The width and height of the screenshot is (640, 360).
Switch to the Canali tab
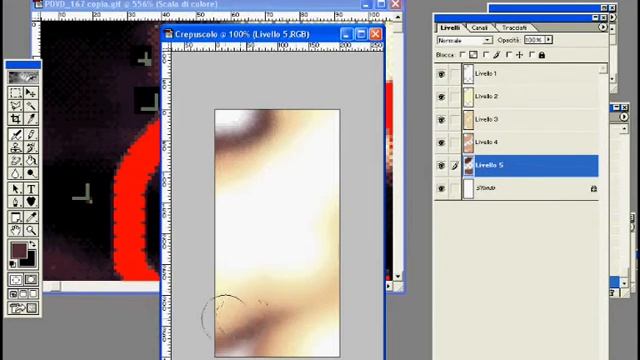480,28
